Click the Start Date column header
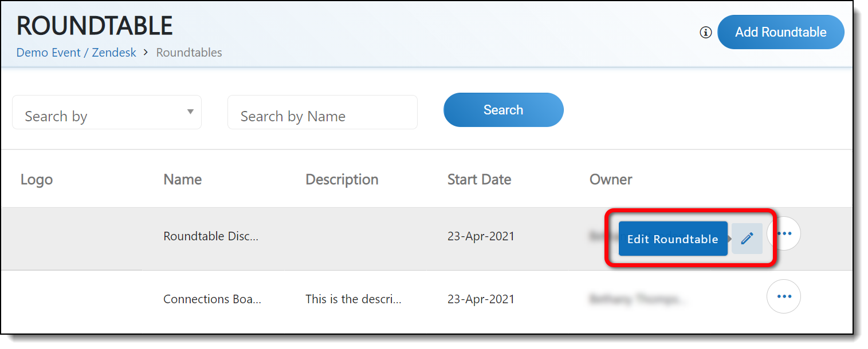The height and width of the screenshot is (349, 868). coord(479,180)
